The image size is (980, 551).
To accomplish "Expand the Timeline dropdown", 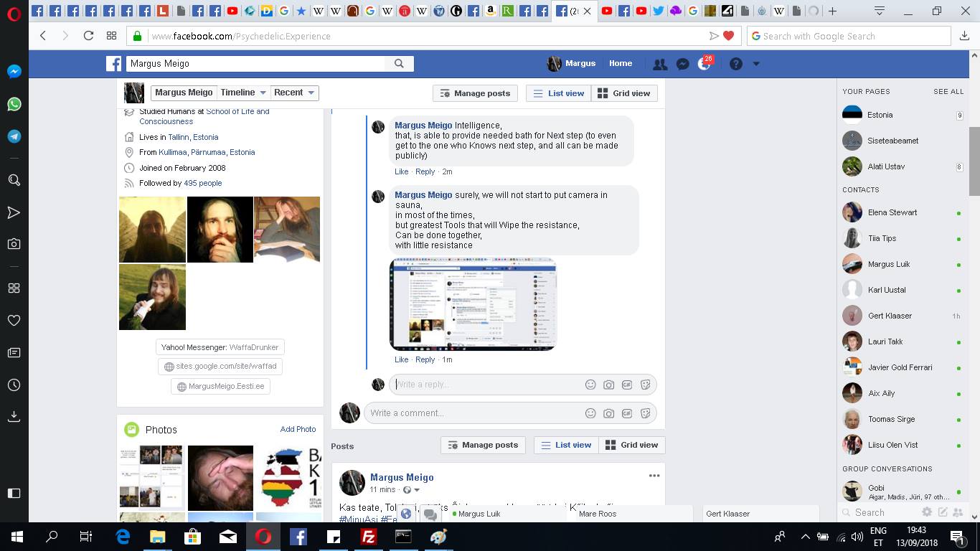I will tap(243, 93).
